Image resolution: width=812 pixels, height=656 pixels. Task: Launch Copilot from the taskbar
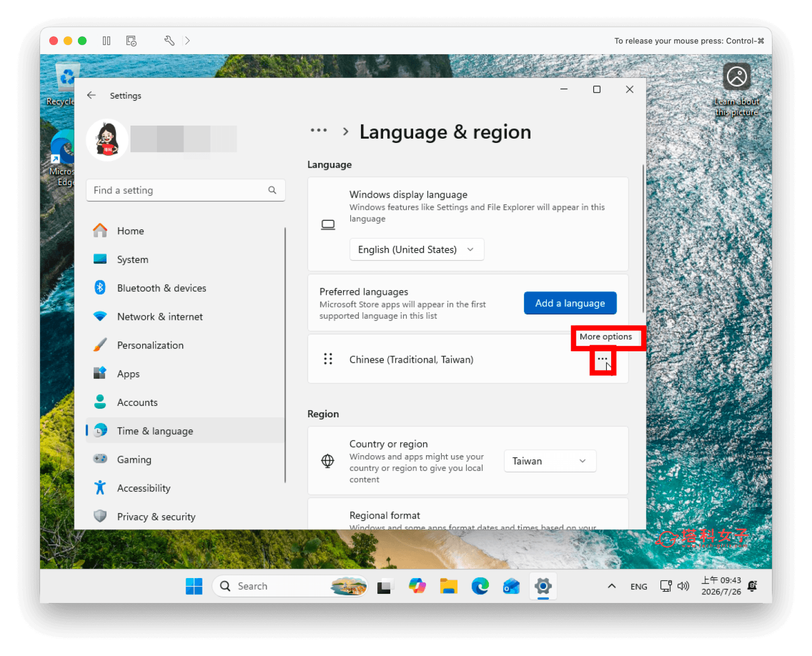[x=417, y=586]
